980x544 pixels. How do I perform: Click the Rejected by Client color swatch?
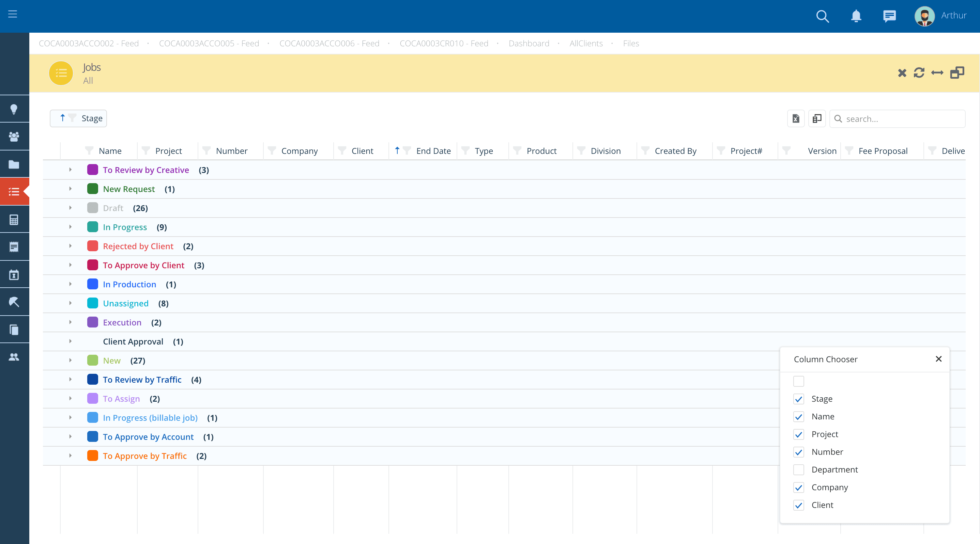point(92,246)
